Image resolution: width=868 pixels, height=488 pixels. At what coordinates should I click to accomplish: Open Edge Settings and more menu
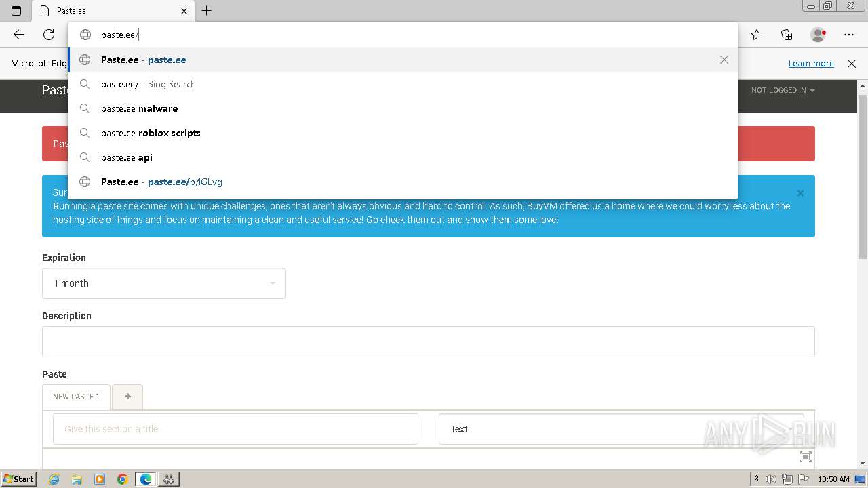[x=849, y=35]
